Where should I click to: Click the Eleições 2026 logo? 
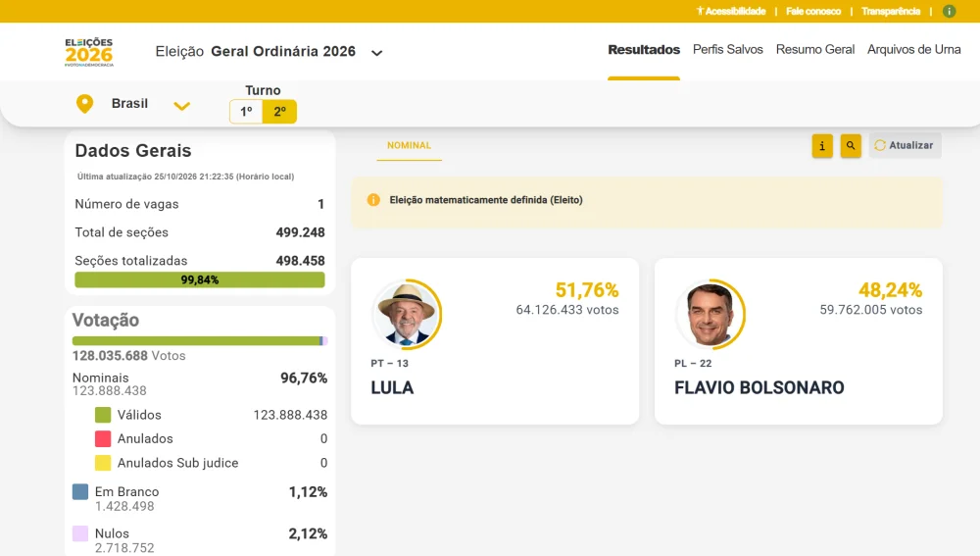point(89,52)
